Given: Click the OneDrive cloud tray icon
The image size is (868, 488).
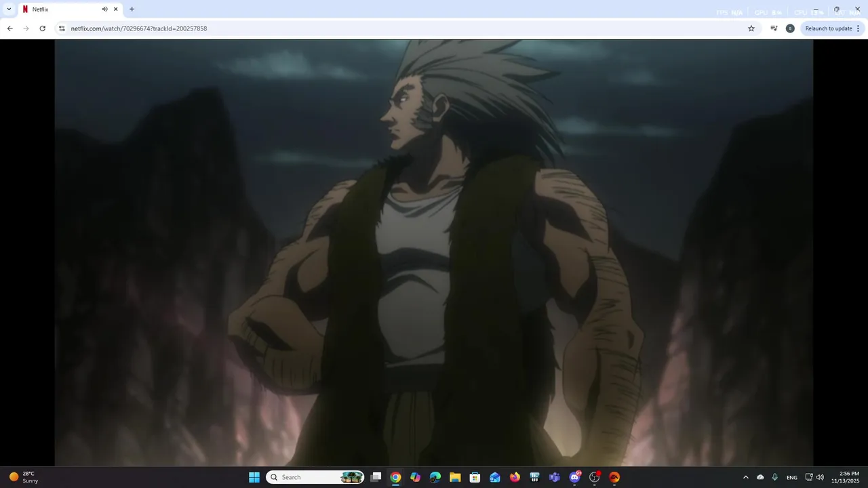Looking at the screenshot, I should (760, 477).
